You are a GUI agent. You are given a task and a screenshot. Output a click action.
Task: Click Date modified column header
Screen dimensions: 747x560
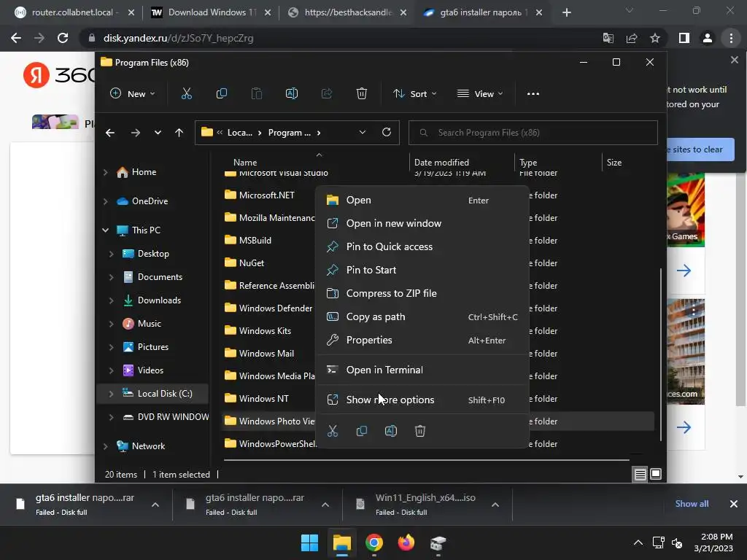click(441, 163)
